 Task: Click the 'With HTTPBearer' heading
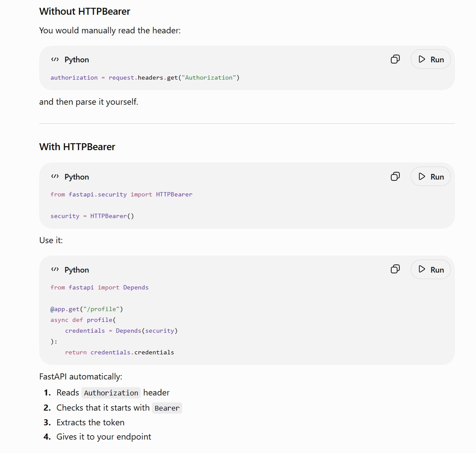(x=77, y=147)
